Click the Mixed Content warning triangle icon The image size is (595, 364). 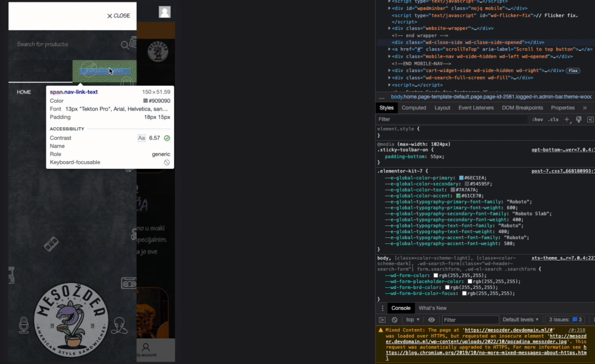[381, 330]
